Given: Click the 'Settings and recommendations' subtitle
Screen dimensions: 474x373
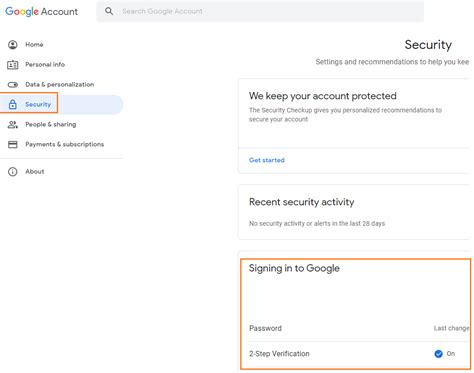Looking at the screenshot, I should coord(392,62).
